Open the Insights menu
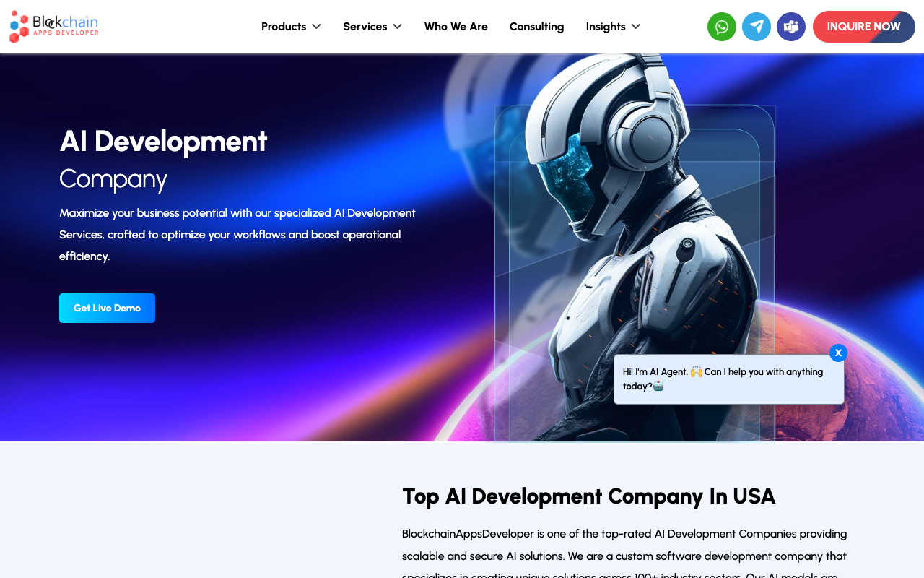This screenshot has height=578, width=924. pyautogui.click(x=606, y=27)
